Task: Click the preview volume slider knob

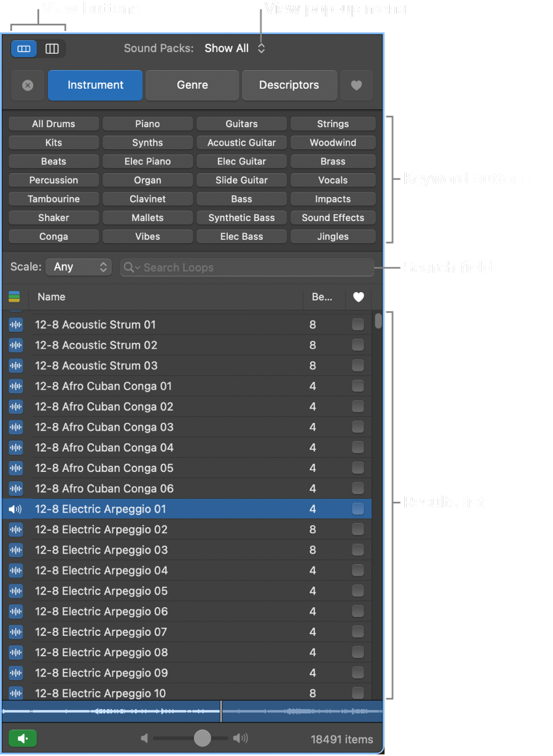Action: click(x=202, y=738)
